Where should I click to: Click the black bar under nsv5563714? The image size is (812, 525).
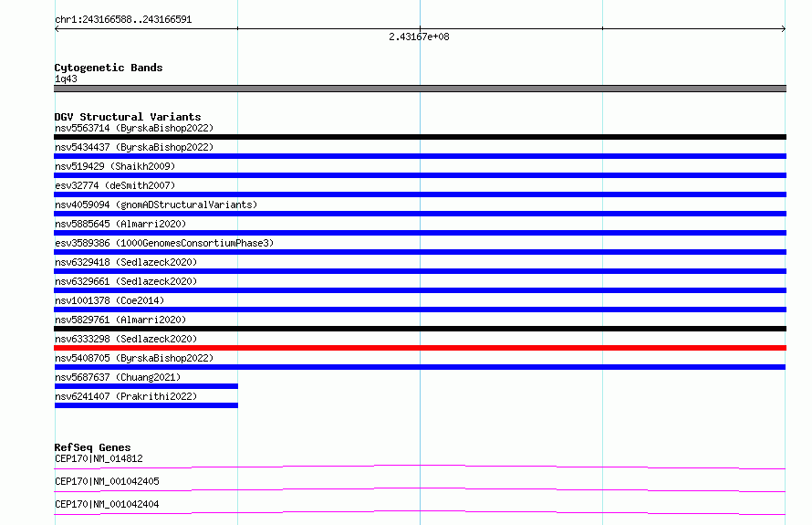(420, 137)
